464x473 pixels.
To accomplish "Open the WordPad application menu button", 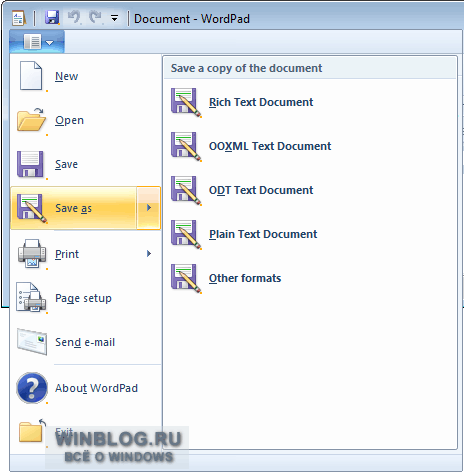I will [x=37, y=42].
